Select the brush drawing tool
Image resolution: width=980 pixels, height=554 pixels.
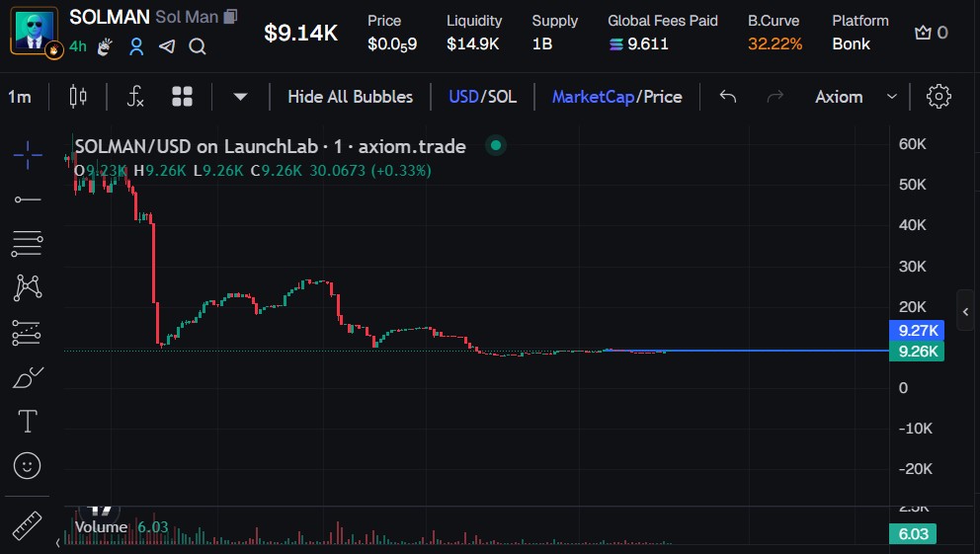click(x=28, y=378)
